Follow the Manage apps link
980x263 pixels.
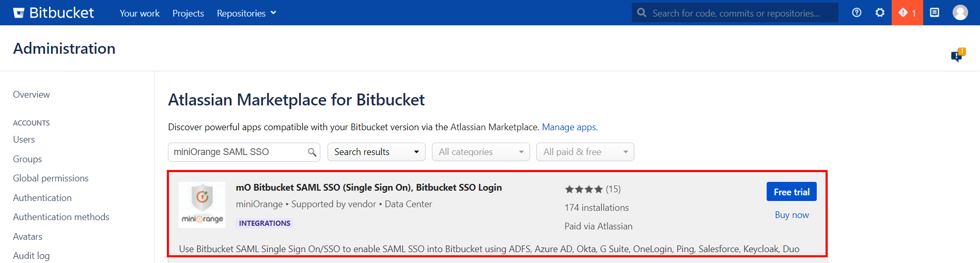tap(569, 127)
